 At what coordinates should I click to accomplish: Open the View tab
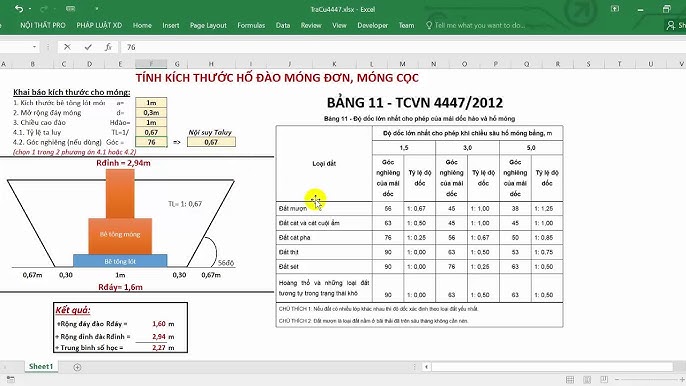[x=339, y=25]
